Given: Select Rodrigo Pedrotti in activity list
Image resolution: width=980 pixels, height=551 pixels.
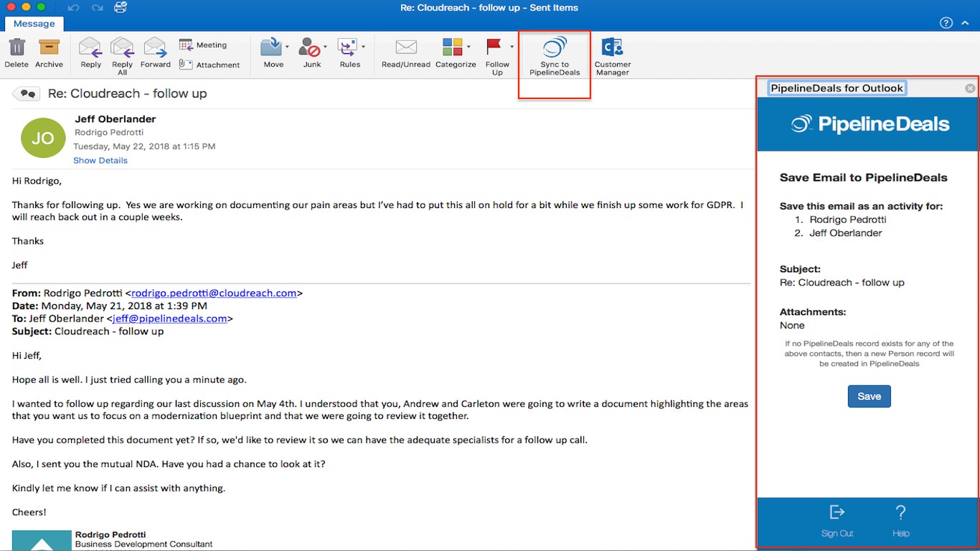Looking at the screenshot, I should click(848, 220).
